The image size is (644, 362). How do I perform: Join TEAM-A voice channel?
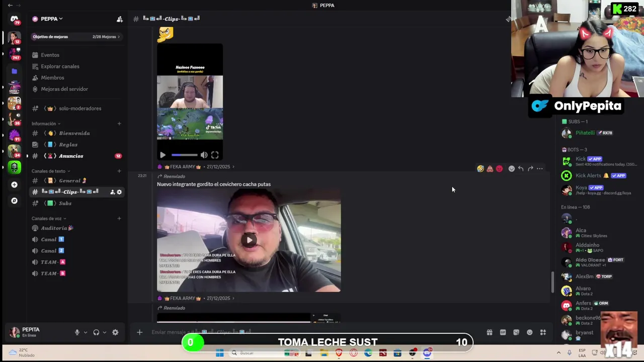(x=76, y=262)
